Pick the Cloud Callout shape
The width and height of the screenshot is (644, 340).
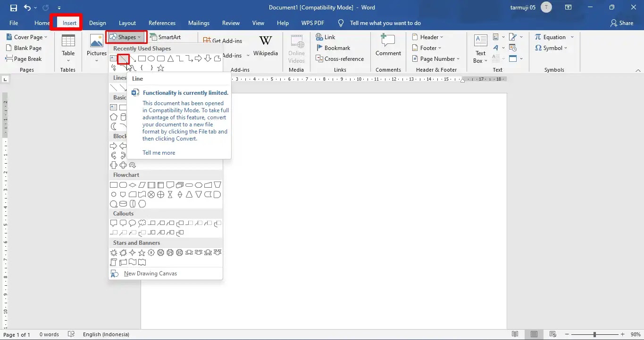tap(142, 223)
